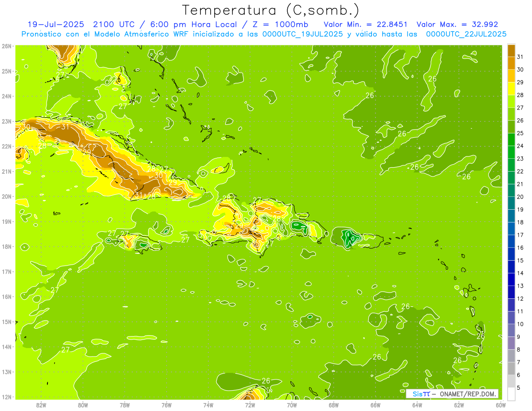Viewport: 532px width, 411px height.
Task: Click the '78W' longitude axis label
Action: (x=125, y=405)
